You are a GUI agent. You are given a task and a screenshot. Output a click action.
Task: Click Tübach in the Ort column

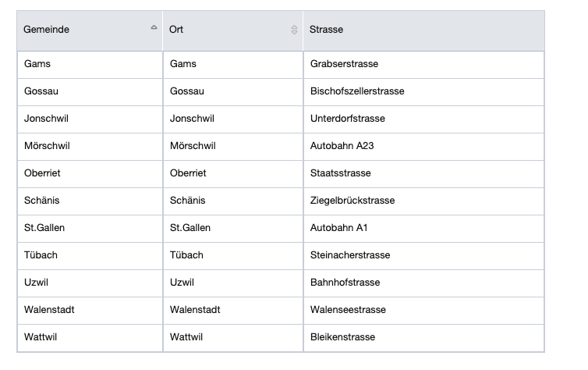(186, 255)
